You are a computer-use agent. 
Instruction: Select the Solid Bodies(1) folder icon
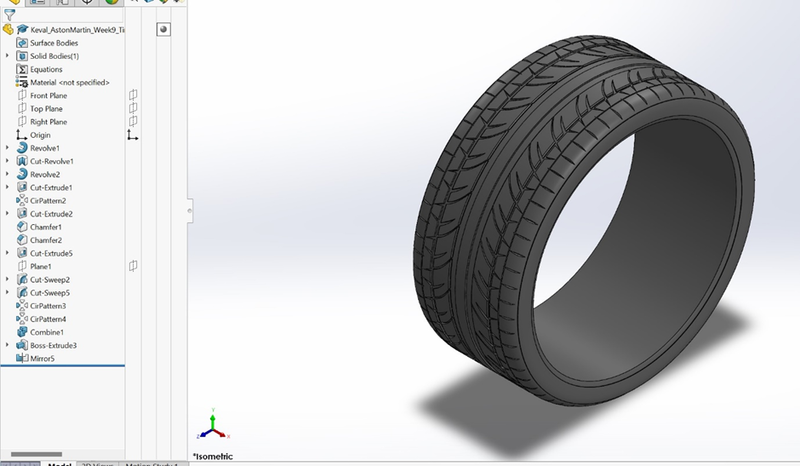(22, 56)
